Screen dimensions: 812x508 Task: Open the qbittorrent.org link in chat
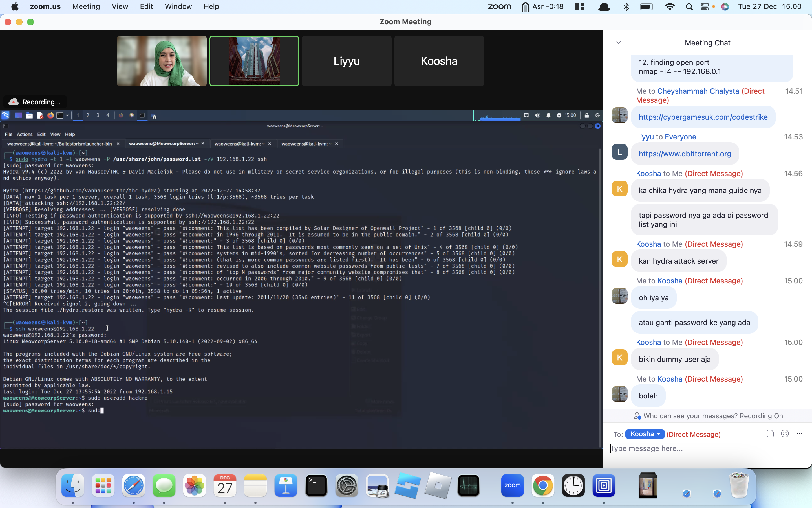[x=685, y=154]
